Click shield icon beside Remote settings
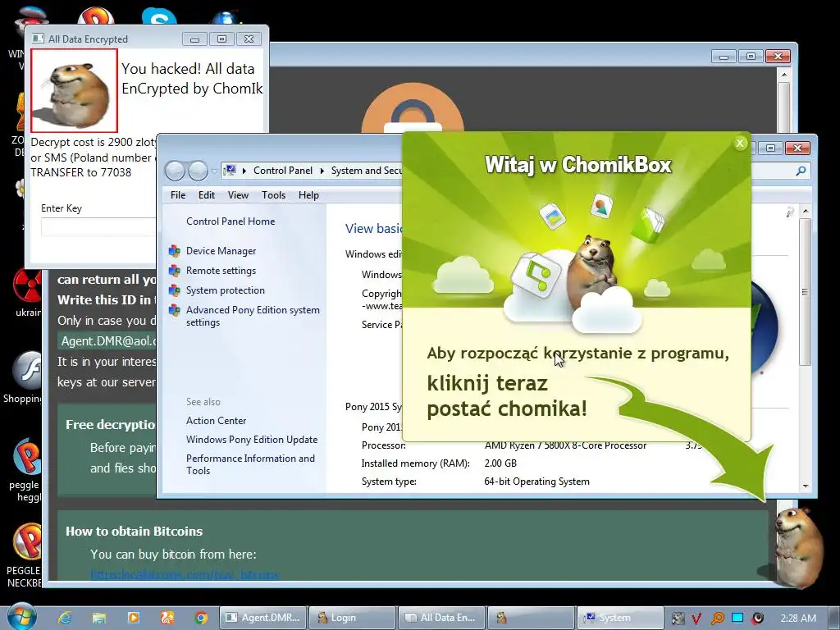 pos(174,271)
